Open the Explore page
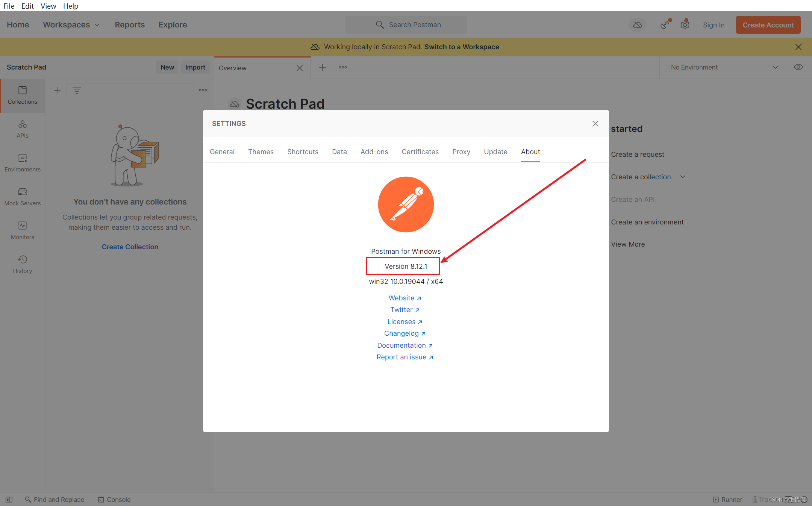 click(x=173, y=25)
